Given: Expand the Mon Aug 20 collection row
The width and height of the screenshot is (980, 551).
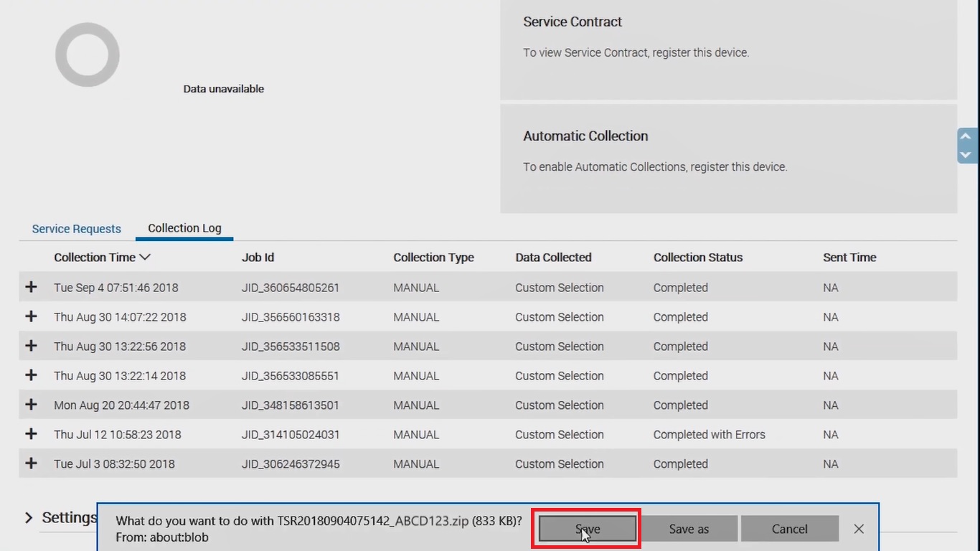Looking at the screenshot, I should [31, 405].
